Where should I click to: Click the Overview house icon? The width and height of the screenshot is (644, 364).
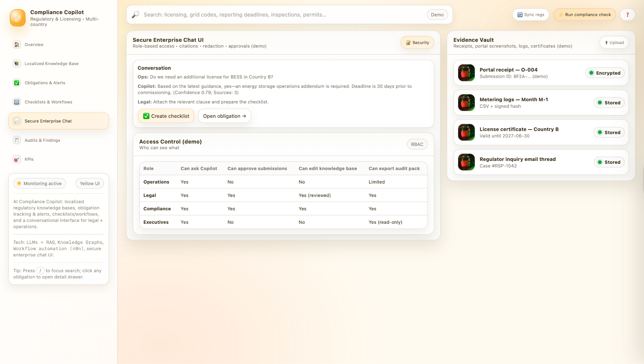coord(17,45)
